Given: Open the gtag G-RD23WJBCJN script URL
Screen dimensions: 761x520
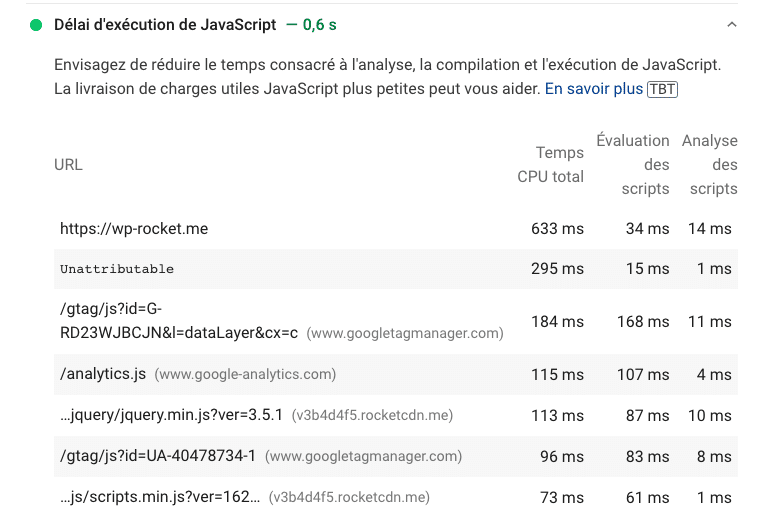Looking at the screenshot, I should [179, 321].
